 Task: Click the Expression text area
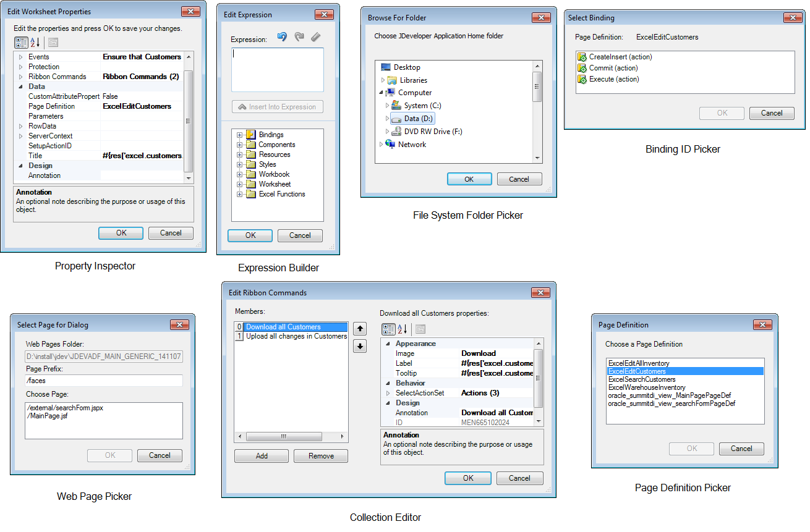click(x=278, y=70)
